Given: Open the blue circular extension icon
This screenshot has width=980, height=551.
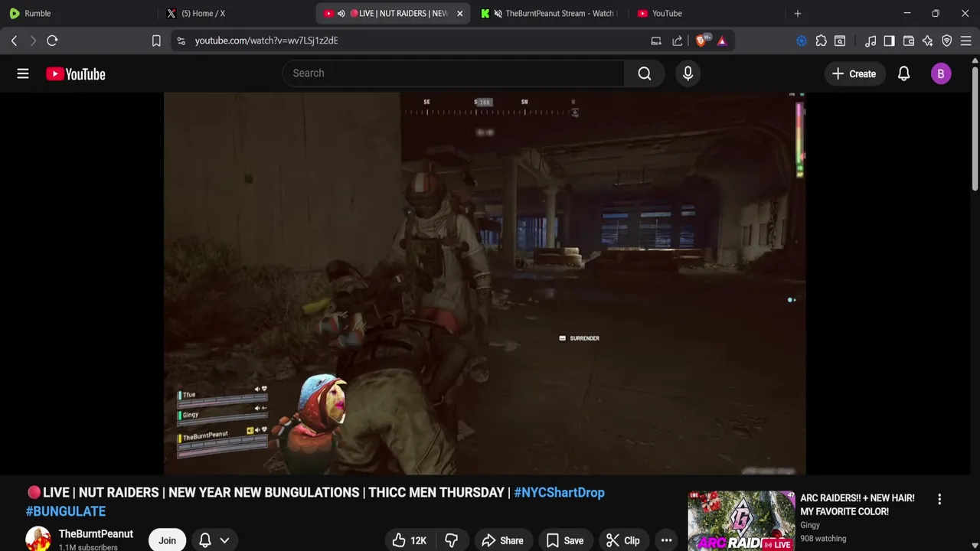Looking at the screenshot, I should click(x=802, y=41).
